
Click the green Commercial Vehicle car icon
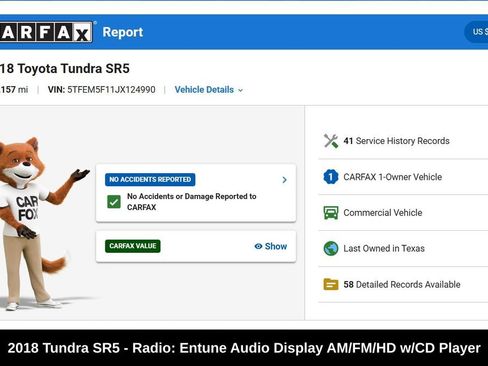[x=331, y=213]
